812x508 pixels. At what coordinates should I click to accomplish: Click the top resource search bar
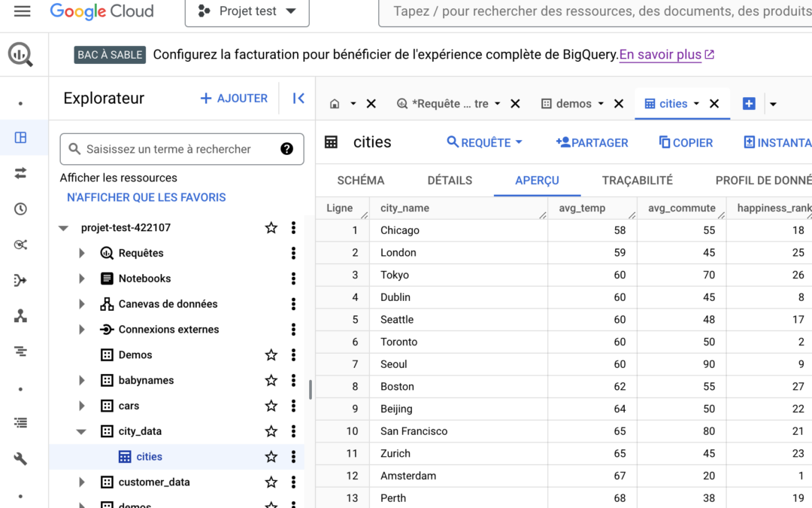coord(595,11)
